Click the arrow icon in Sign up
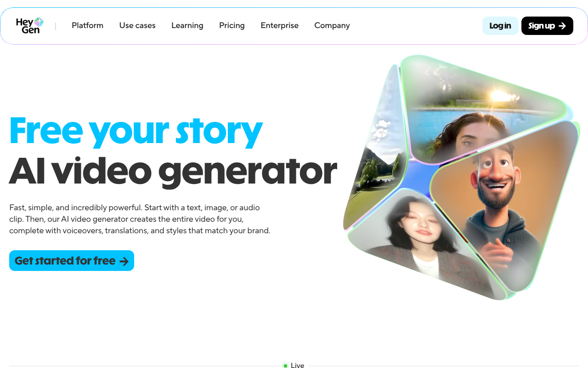Viewport: 588px width, 368px height. [x=562, y=26]
